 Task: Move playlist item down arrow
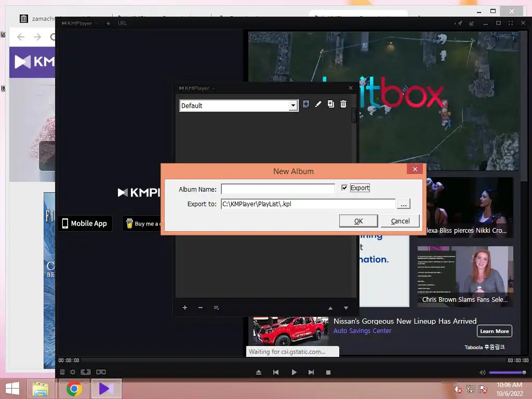click(345, 308)
